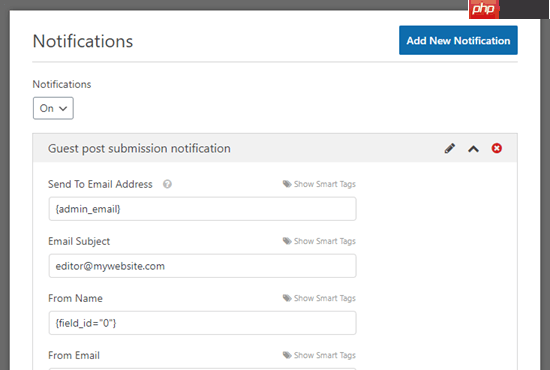The image size is (550, 370).
Task: Click the dropdown chevron next to On
Action: coord(63,108)
